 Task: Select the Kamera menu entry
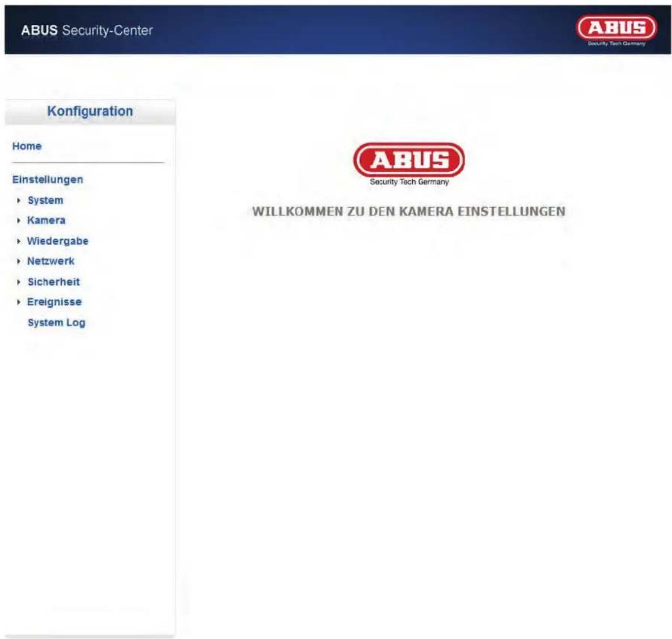pyautogui.click(x=47, y=220)
